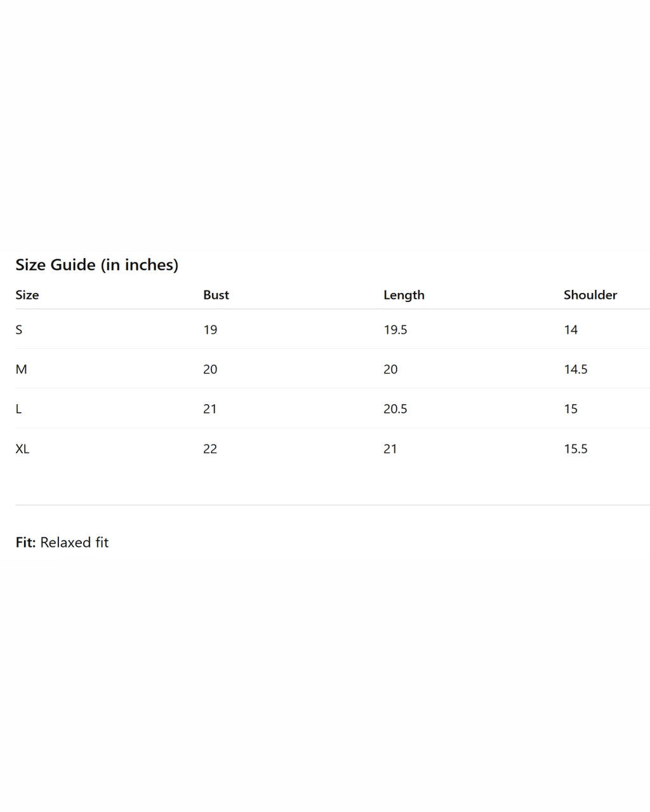The width and height of the screenshot is (650, 812).
Task: Click bust value 19 for size S
Action: pyautogui.click(x=210, y=329)
